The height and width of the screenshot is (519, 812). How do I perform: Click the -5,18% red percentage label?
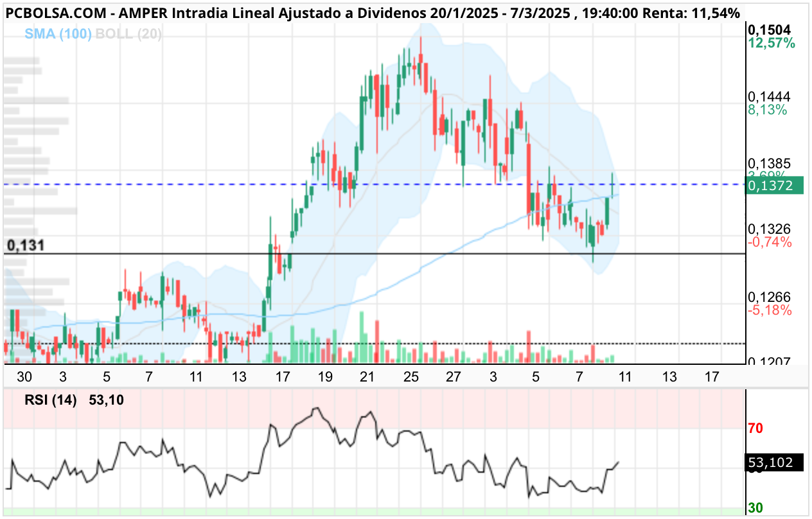click(770, 310)
